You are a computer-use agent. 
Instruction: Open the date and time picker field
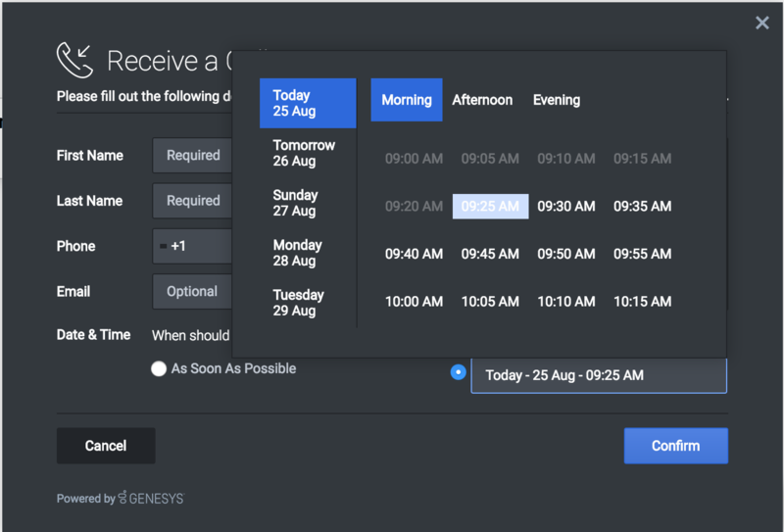pos(598,375)
